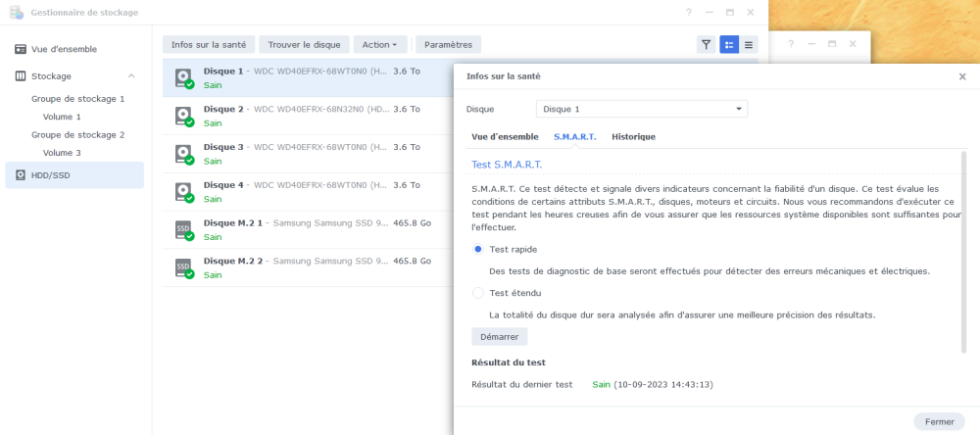Close the Infos sur la santé dialog

961,76
